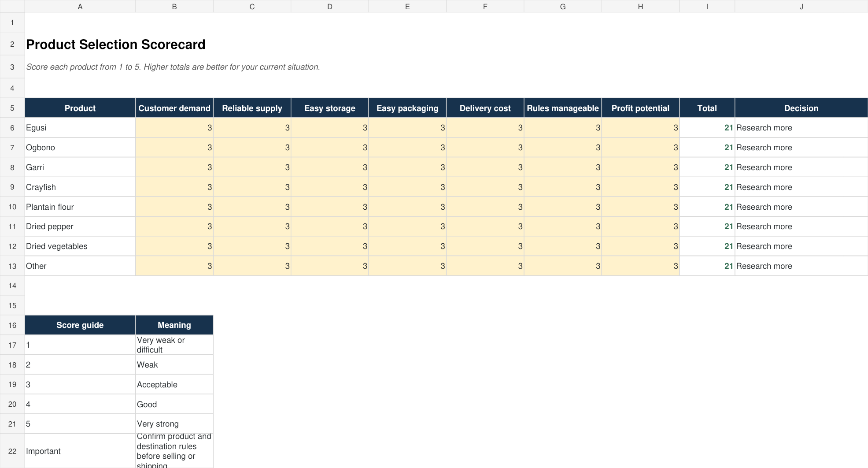868x468 pixels.
Task: Select Egusi's Customer demand score
Action: tap(174, 128)
